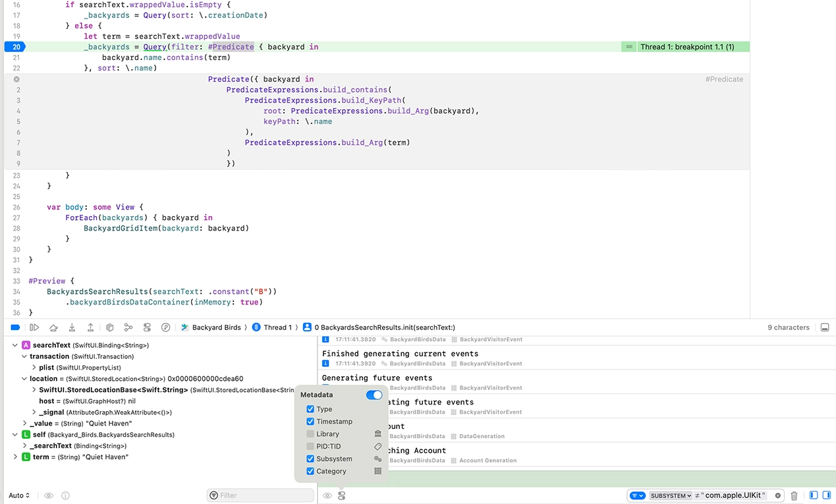
Task: Clear the console with the trash icon
Action: [794, 495]
